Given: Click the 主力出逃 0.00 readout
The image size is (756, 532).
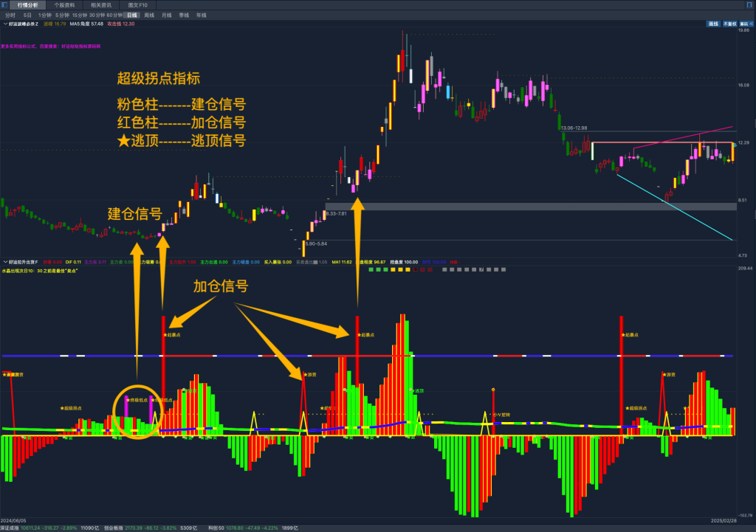Looking at the screenshot, I should (214, 262).
